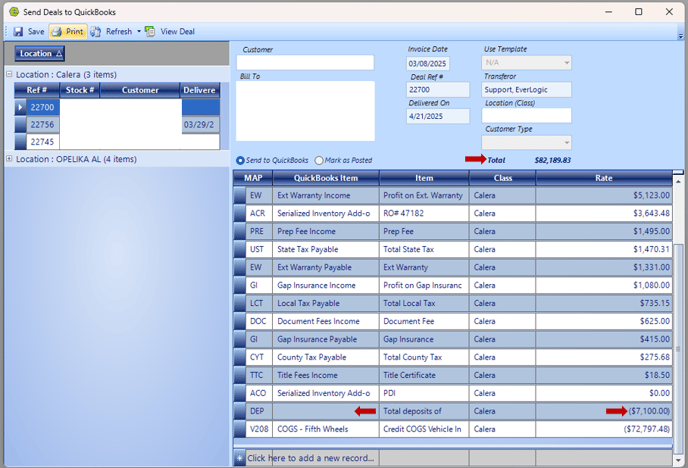Click the ($72,797.48) rate cell
Image resolution: width=688 pixels, height=468 pixels.
pos(604,429)
